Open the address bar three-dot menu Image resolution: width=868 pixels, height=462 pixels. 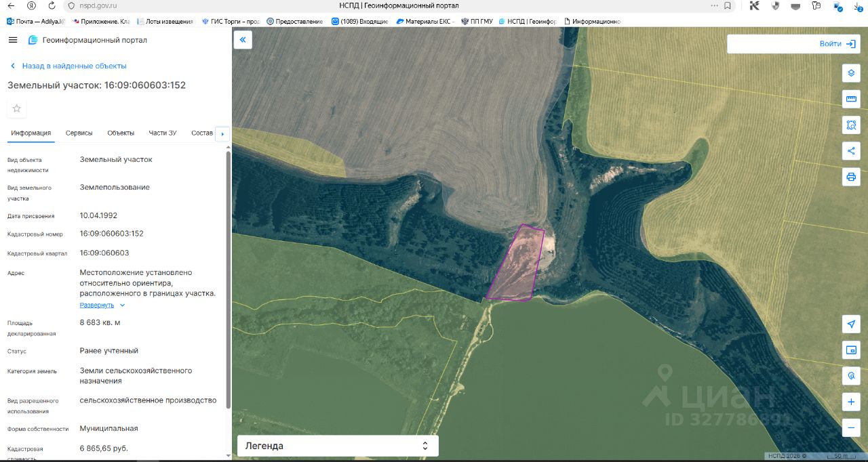click(714, 5)
